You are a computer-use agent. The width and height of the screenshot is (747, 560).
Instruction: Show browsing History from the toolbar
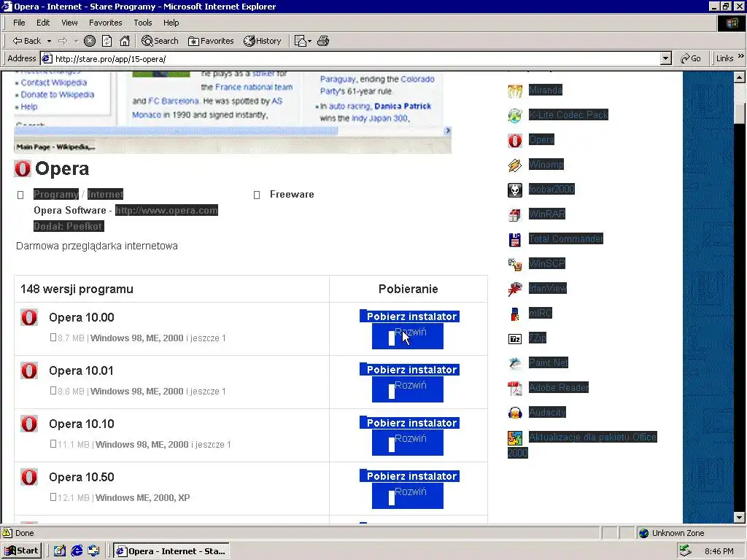(263, 41)
